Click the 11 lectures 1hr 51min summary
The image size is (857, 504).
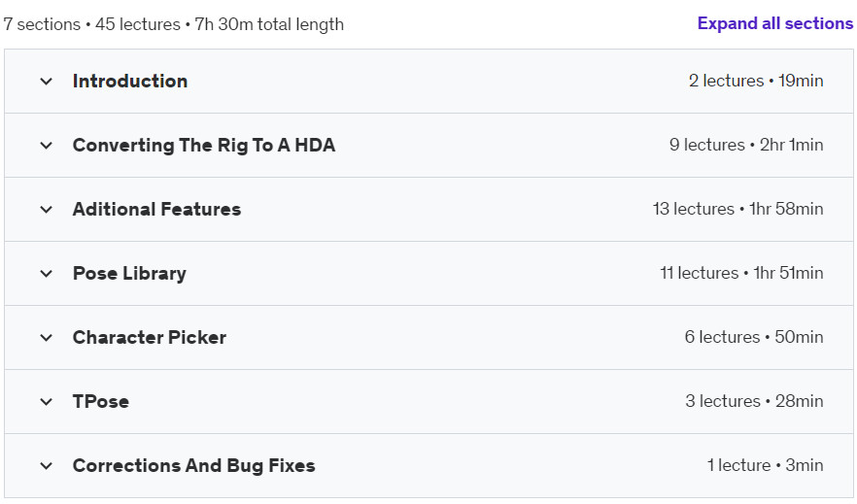(741, 273)
